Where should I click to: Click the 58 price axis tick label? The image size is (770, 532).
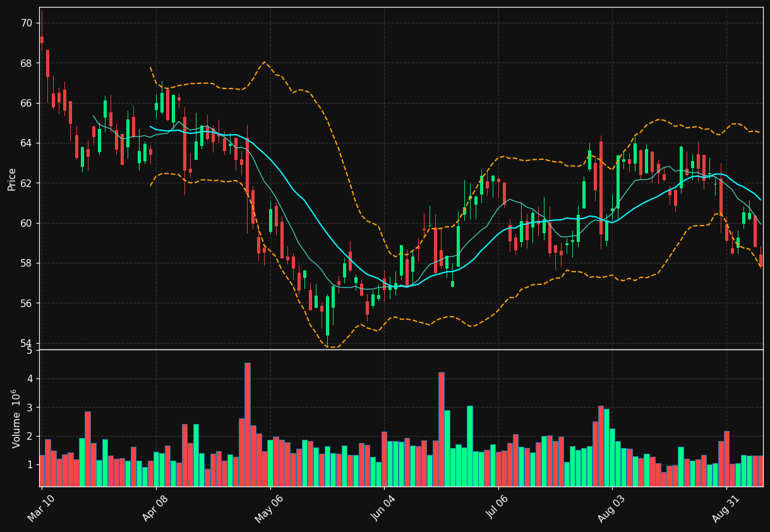[27, 263]
